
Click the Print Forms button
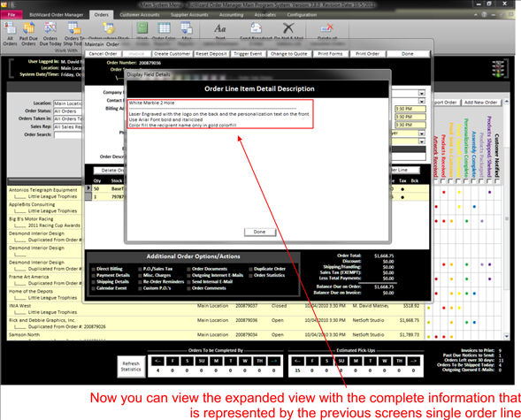[330, 54]
